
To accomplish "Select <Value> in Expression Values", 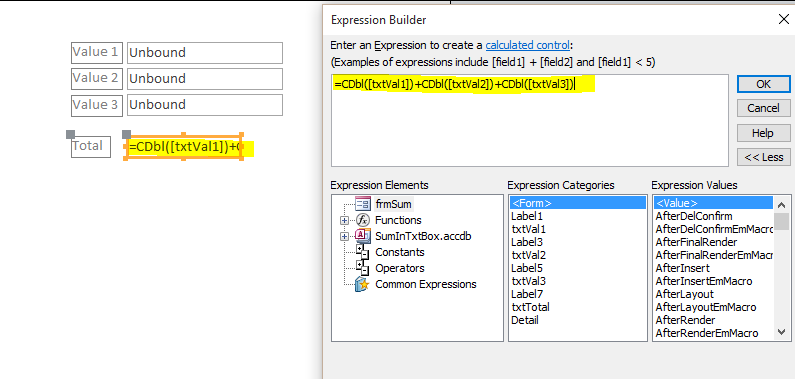I will [713, 203].
